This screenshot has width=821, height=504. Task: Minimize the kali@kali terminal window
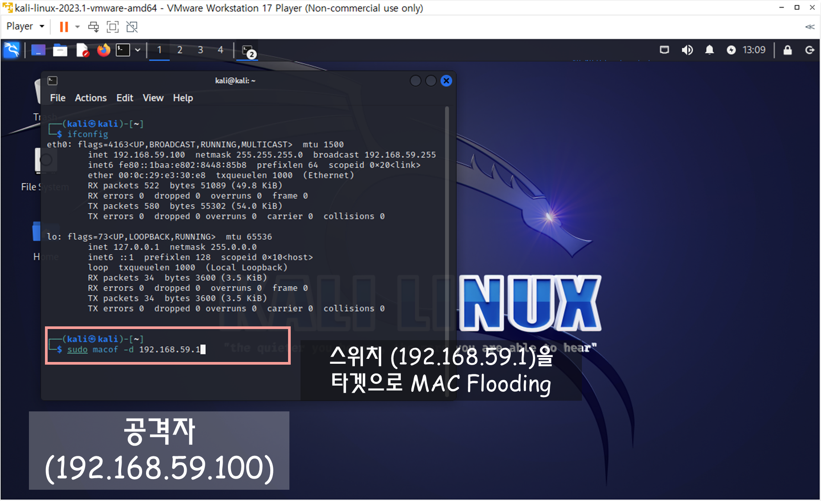[x=415, y=81]
